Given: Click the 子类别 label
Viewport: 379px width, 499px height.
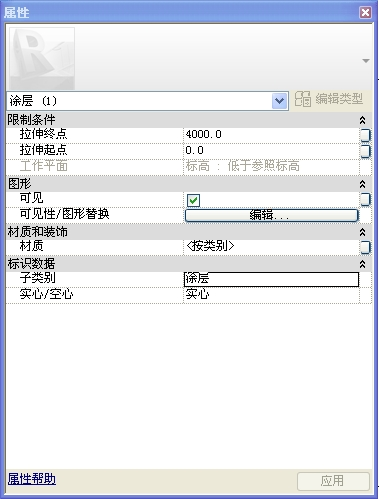Looking at the screenshot, I should [x=38, y=278].
